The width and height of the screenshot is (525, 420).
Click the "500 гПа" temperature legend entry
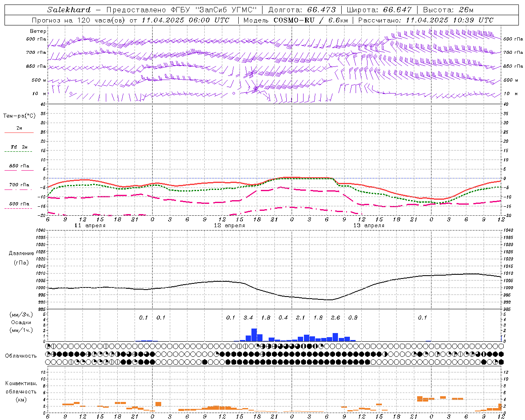pyautogui.click(x=19, y=204)
